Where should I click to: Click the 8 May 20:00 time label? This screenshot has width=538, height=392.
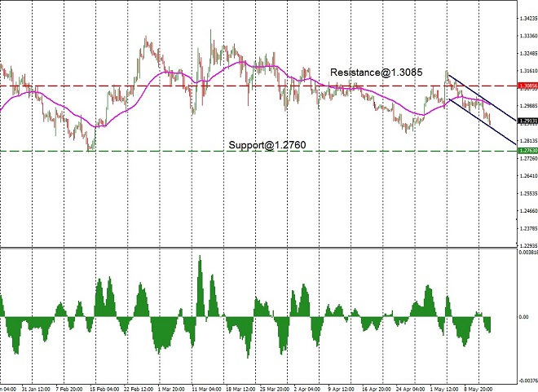[x=478, y=390]
